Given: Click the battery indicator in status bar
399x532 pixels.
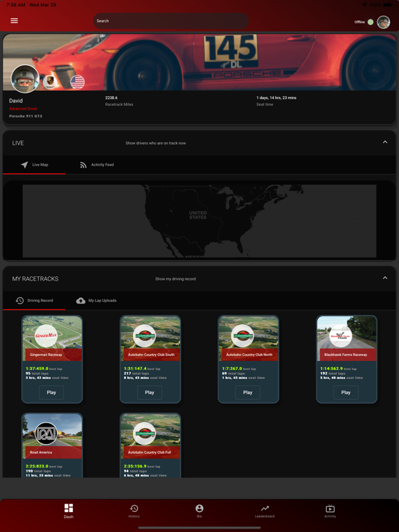Looking at the screenshot, I should click(x=387, y=5).
